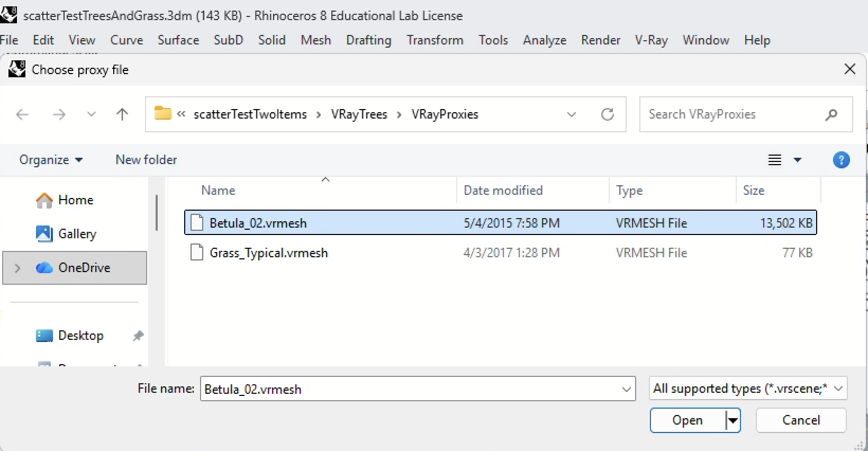Sort files by Date modified column

coord(503,191)
